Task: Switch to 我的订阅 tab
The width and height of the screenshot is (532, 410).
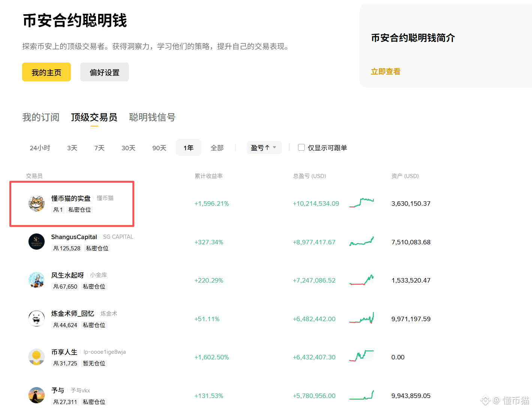Action: [41, 117]
